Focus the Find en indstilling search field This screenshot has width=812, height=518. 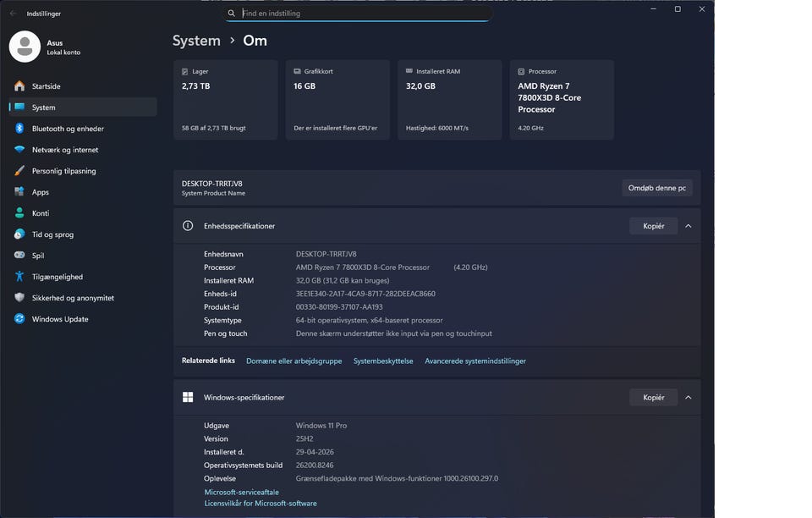(x=358, y=14)
